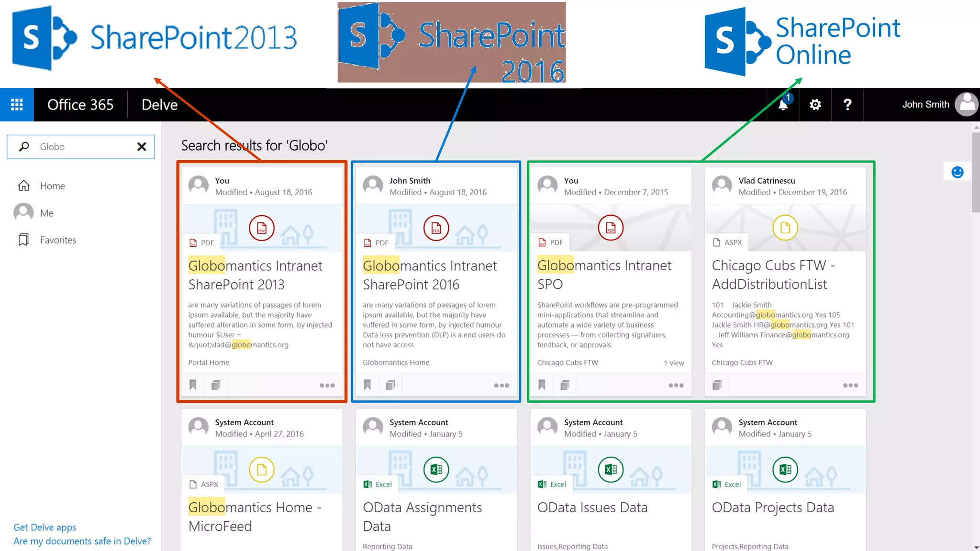The image size is (980, 551).
Task: Open ellipsis menu on Chicago Cubs card
Action: coord(850,386)
